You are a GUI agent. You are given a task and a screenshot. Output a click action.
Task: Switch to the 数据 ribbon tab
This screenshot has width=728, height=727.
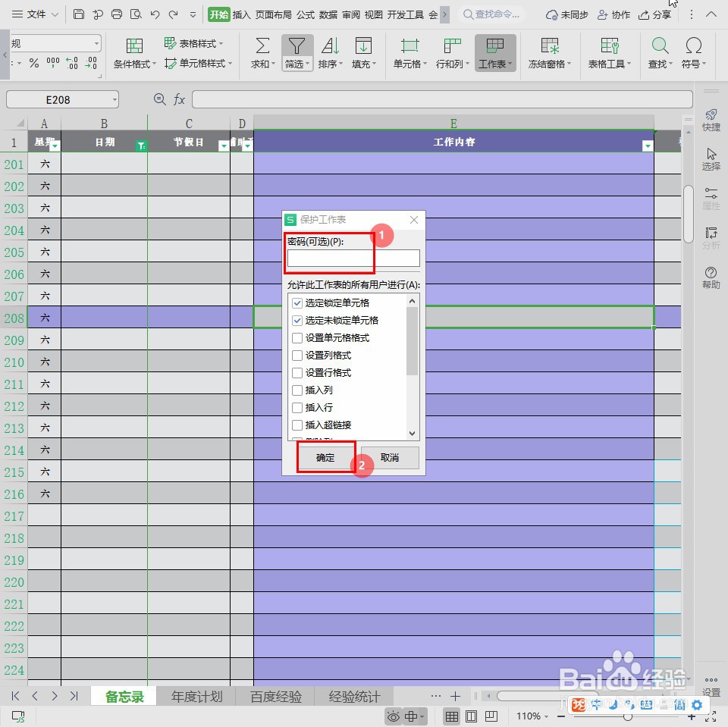tap(328, 15)
